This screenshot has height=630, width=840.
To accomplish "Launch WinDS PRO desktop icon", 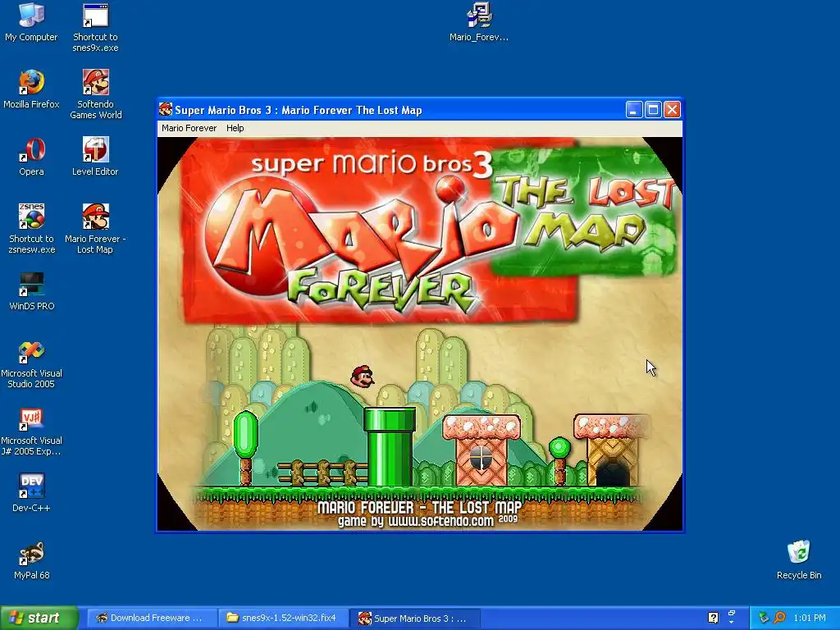I will pyautogui.click(x=31, y=291).
